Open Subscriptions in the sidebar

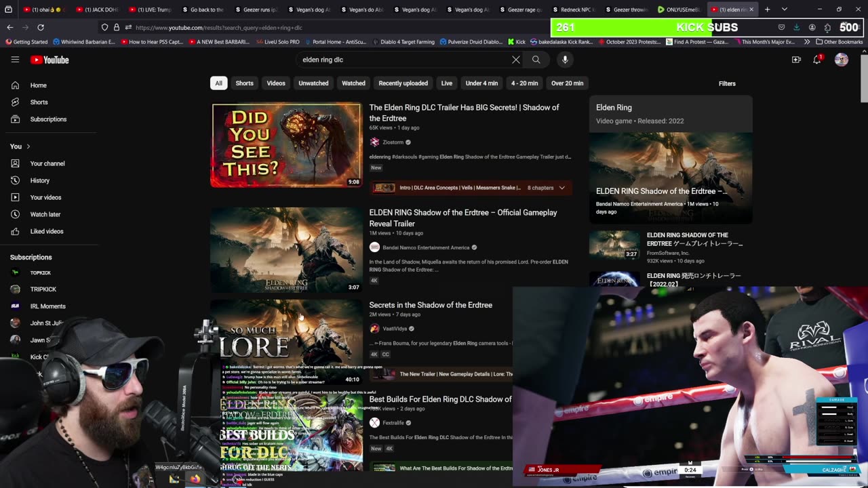click(48, 119)
